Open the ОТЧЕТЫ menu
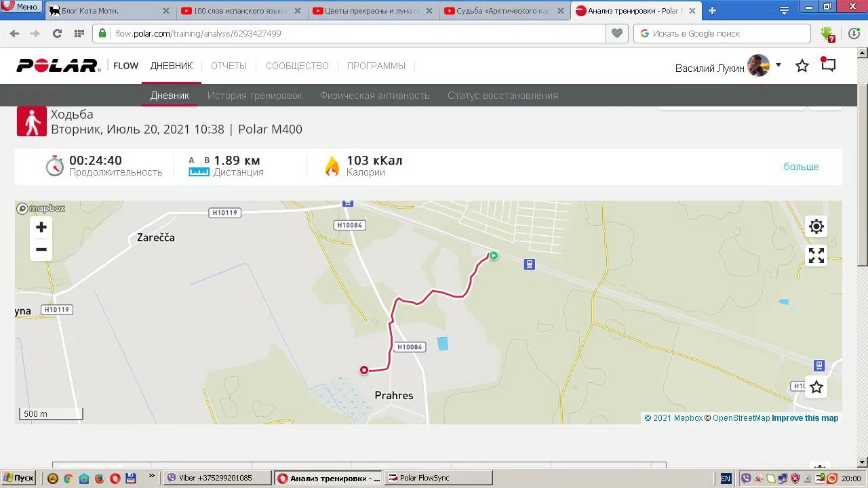Viewport: 868px width, 488px height. (229, 66)
